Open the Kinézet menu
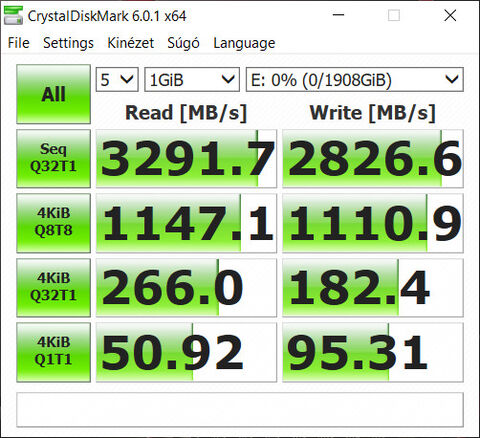 (x=130, y=43)
